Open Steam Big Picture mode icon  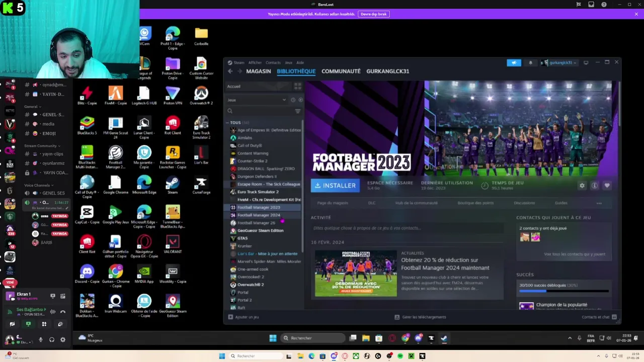click(x=586, y=63)
